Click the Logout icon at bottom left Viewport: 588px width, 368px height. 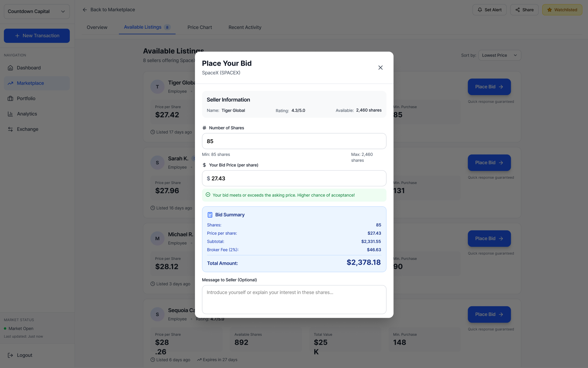10,355
